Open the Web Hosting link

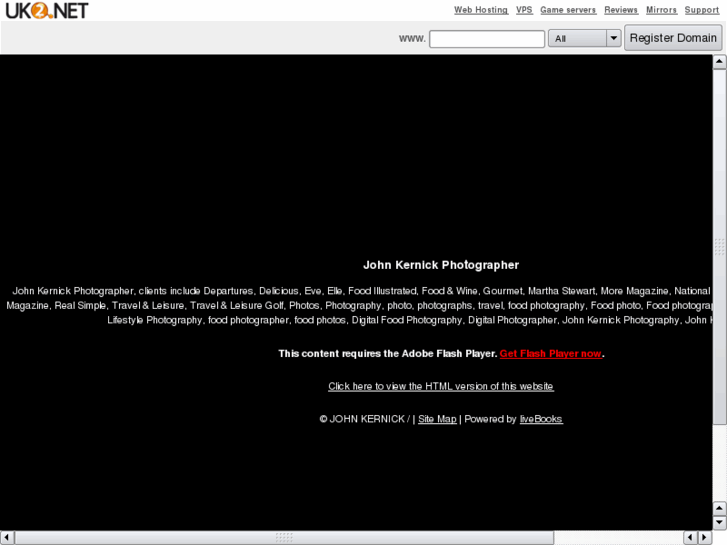point(481,10)
